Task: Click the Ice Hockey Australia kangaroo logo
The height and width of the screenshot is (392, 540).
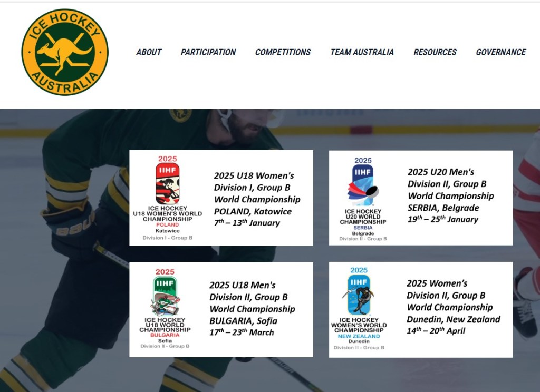Action: (65, 52)
